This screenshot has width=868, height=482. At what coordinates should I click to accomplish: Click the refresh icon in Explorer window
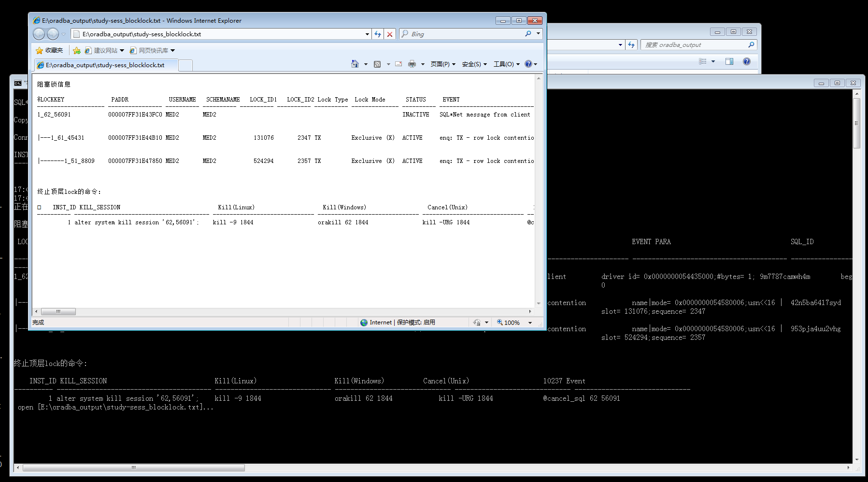pos(631,44)
